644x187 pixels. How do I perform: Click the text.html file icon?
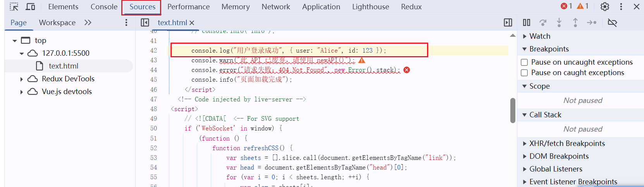pos(40,66)
